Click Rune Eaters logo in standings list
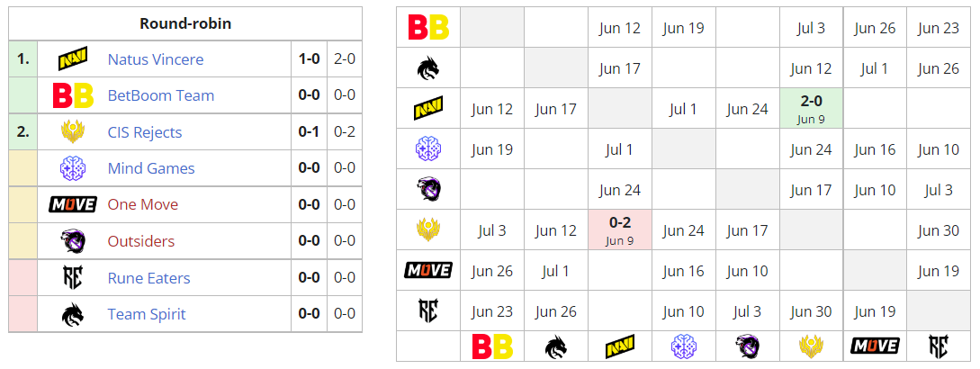 (x=72, y=278)
